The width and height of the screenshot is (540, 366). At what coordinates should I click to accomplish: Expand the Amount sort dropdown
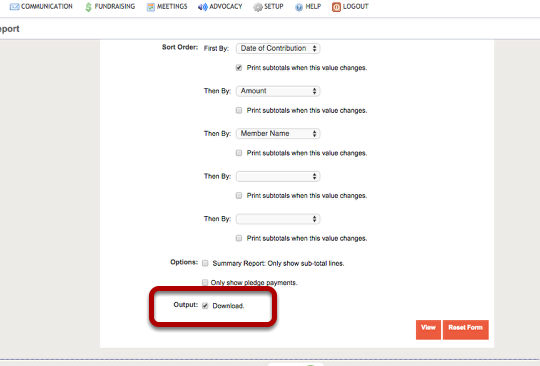(278, 91)
